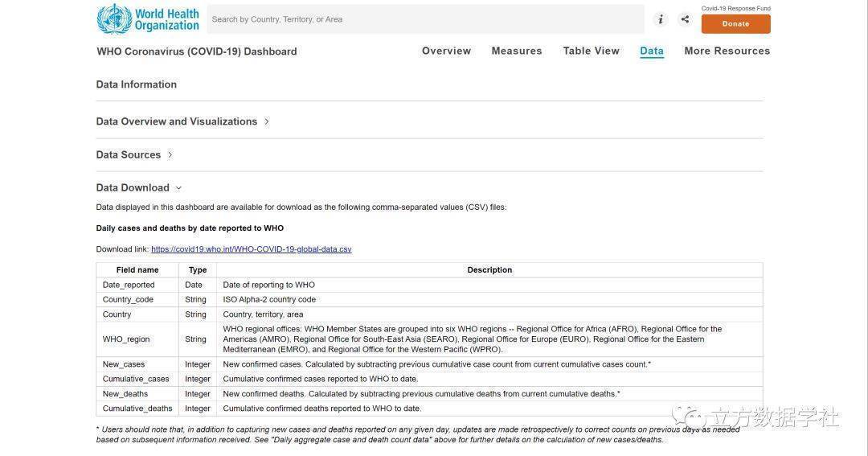Switch to the Overview tab
The image size is (868, 456).
pyautogui.click(x=446, y=51)
